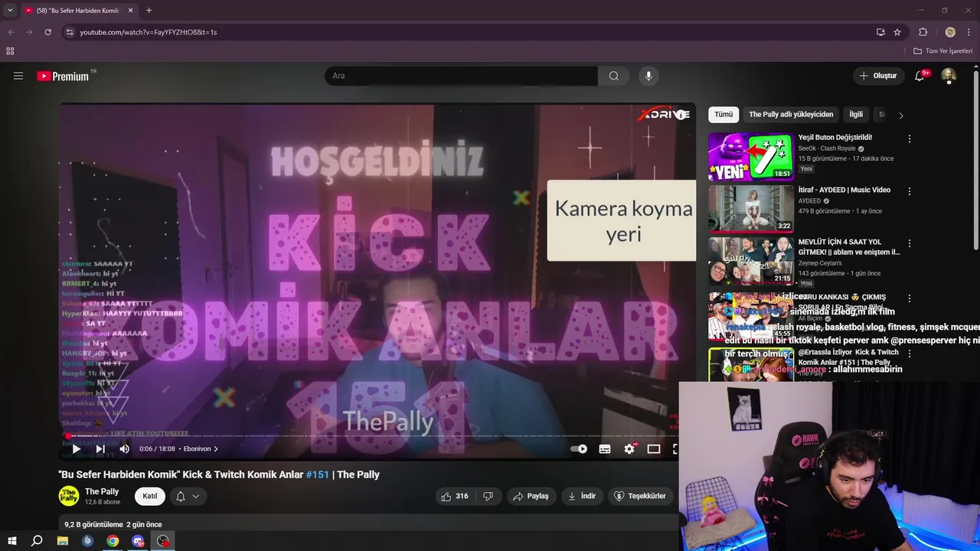Click 'İtiraf - AYDEED | Music Video' title

click(844, 190)
